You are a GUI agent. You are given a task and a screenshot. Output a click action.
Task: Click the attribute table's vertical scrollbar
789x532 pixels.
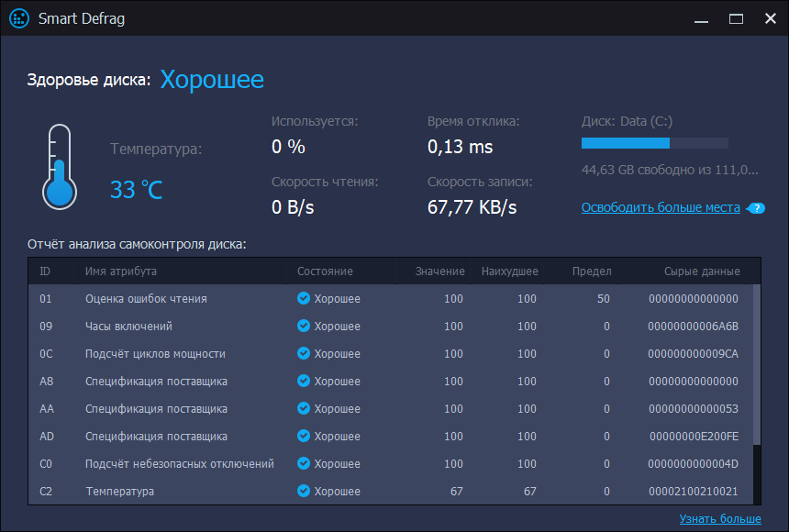click(x=757, y=394)
